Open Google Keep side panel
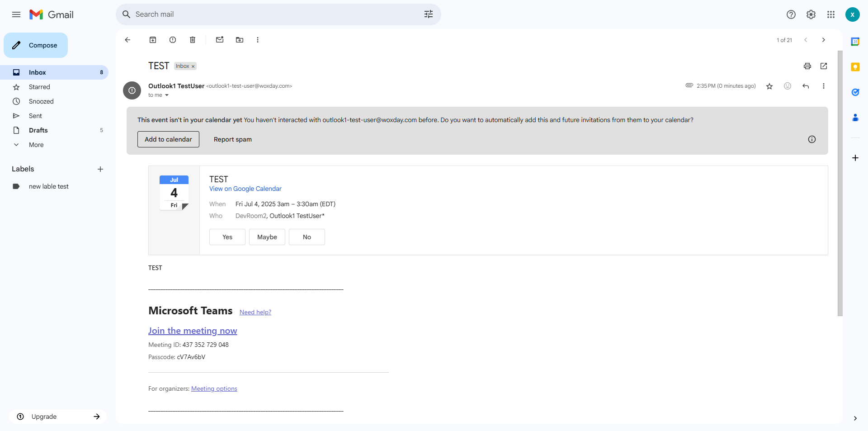Screen dimensions: 868x431 855,67
